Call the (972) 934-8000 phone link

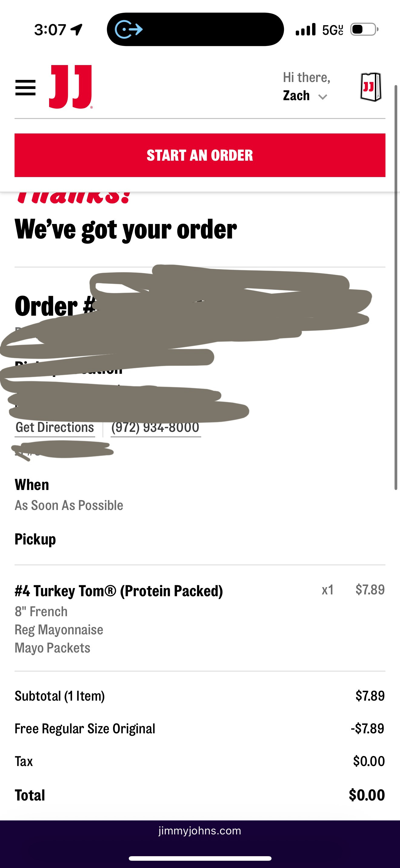(x=155, y=427)
